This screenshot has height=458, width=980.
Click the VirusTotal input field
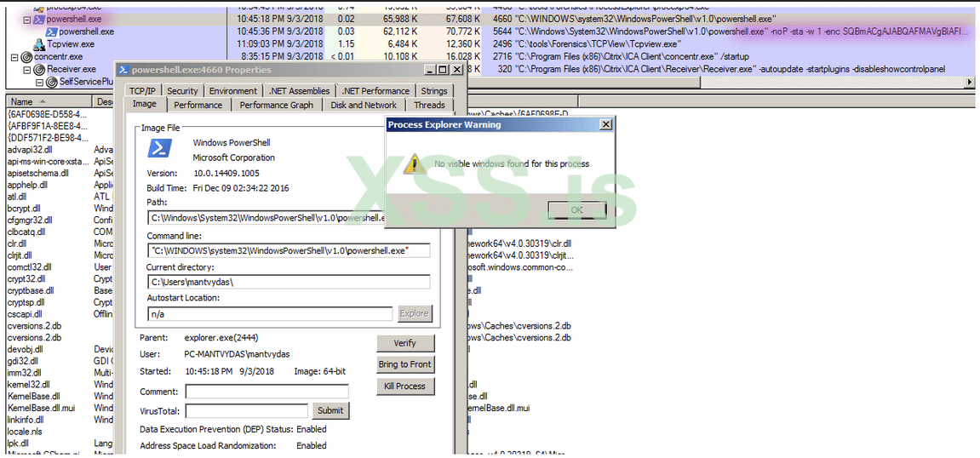[x=247, y=410]
